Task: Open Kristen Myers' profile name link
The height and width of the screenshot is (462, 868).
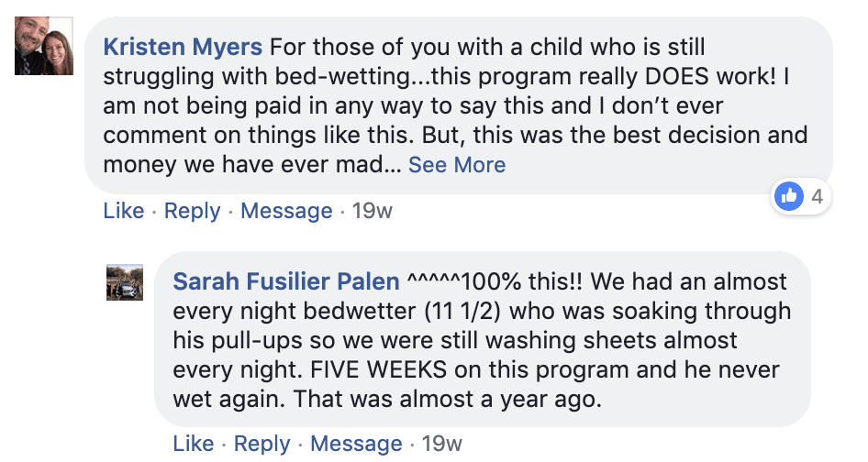Action: click(x=184, y=47)
